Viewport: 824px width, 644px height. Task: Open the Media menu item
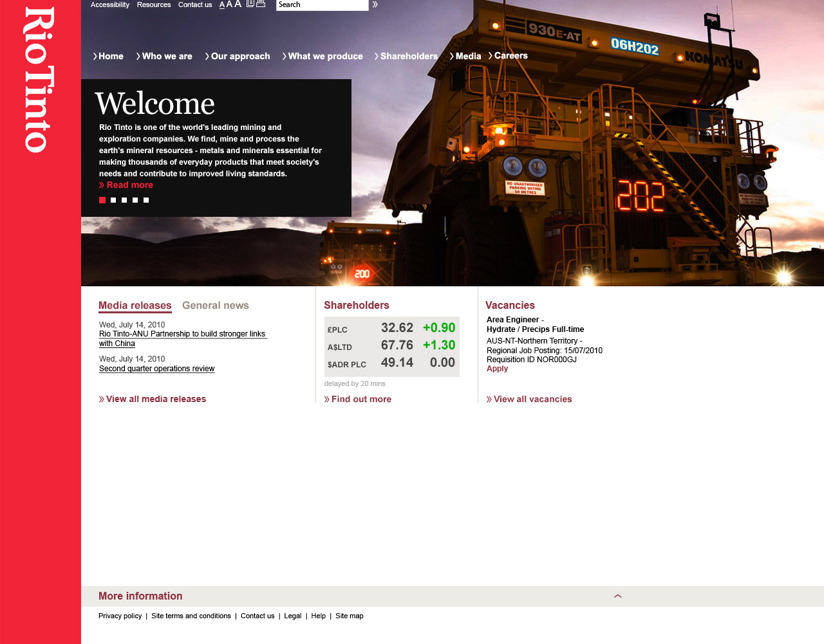pyautogui.click(x=465, y=56)
